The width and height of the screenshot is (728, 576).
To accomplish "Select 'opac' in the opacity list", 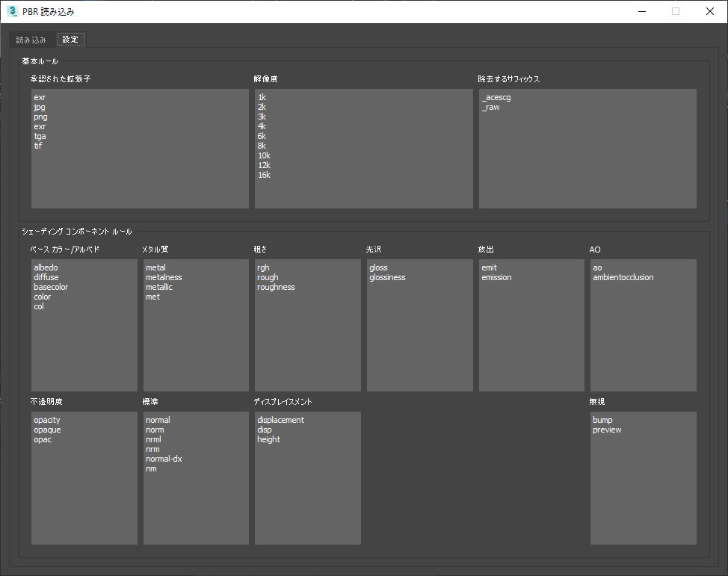I will [x=43, y=439].
